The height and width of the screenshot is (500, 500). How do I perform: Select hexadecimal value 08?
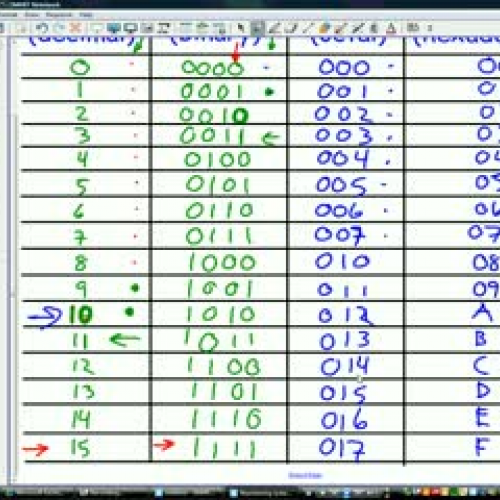pyautogui.click(x=486, y=263)
